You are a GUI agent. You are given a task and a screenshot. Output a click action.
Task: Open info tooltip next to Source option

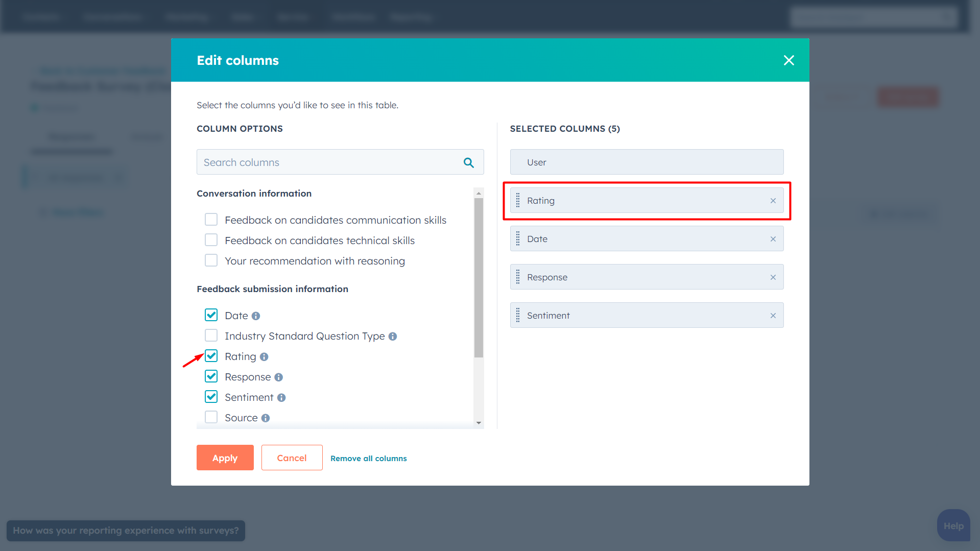[266, 418]
